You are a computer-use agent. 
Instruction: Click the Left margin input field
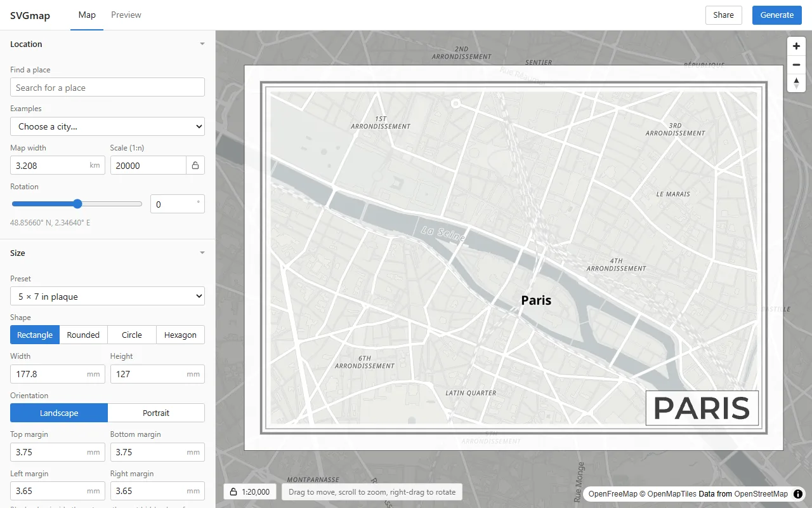coord(58,491)
